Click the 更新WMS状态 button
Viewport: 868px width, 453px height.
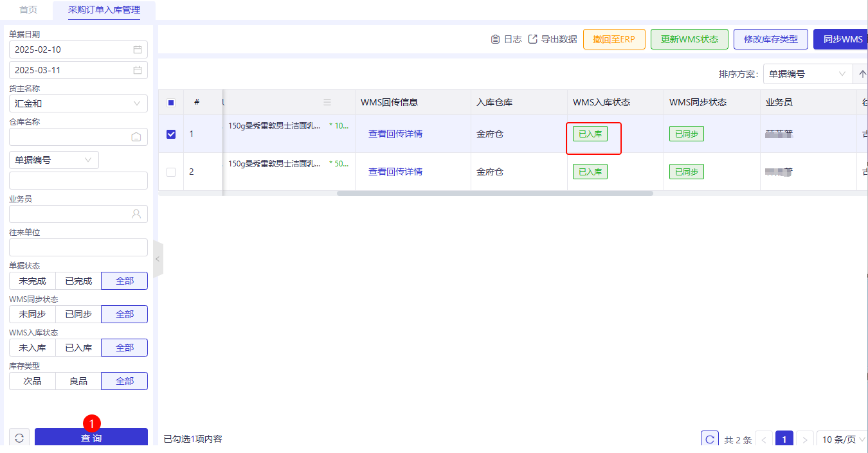tap(689, 39)
